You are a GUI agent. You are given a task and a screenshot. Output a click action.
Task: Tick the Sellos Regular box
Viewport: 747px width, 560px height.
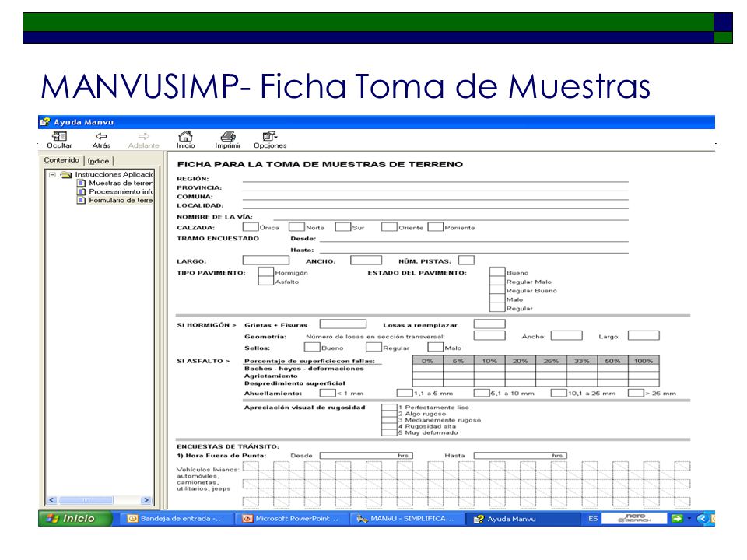point(373,347)
